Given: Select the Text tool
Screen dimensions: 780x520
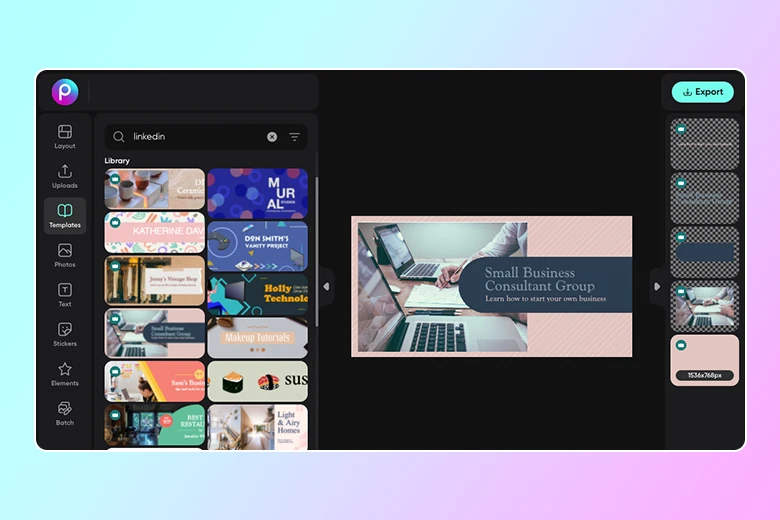Looking at the screenshot, I should [x=65, y=295].
